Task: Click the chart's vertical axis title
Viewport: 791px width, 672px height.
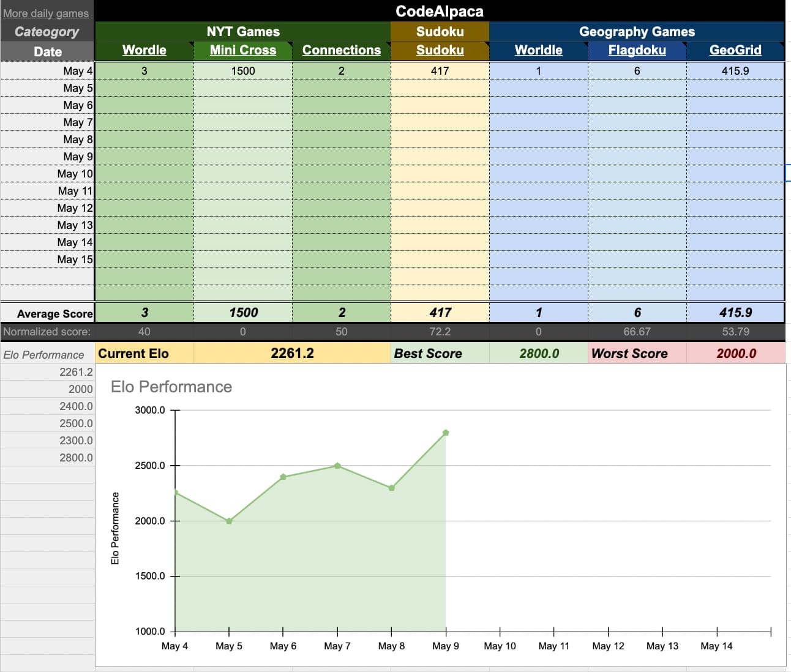Action: point(115,528)
